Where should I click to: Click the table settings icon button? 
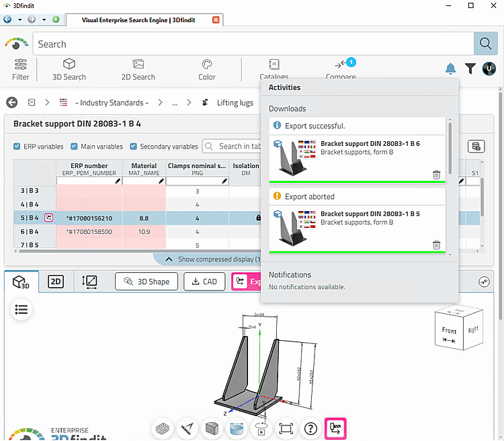pos(476,147)
